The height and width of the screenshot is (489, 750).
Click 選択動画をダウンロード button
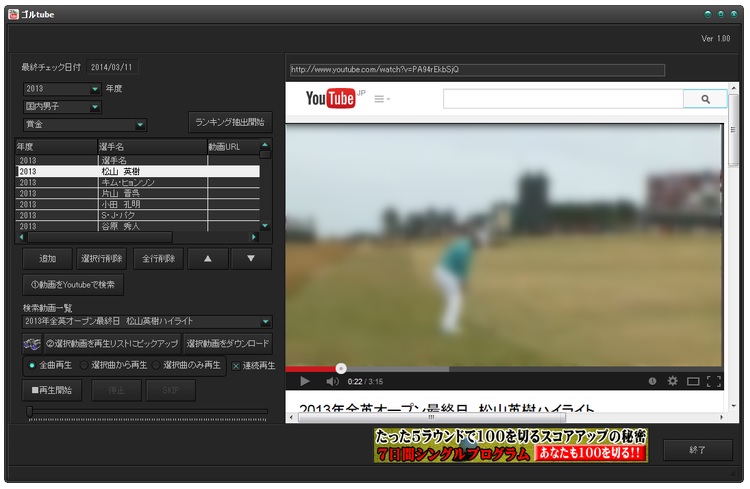[x=228, y=344]
